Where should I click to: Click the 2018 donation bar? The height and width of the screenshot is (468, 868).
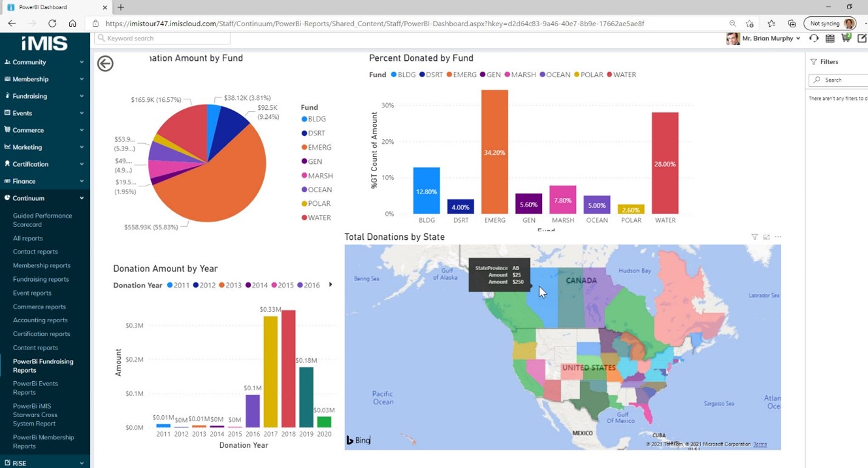[x=288, y=369]
